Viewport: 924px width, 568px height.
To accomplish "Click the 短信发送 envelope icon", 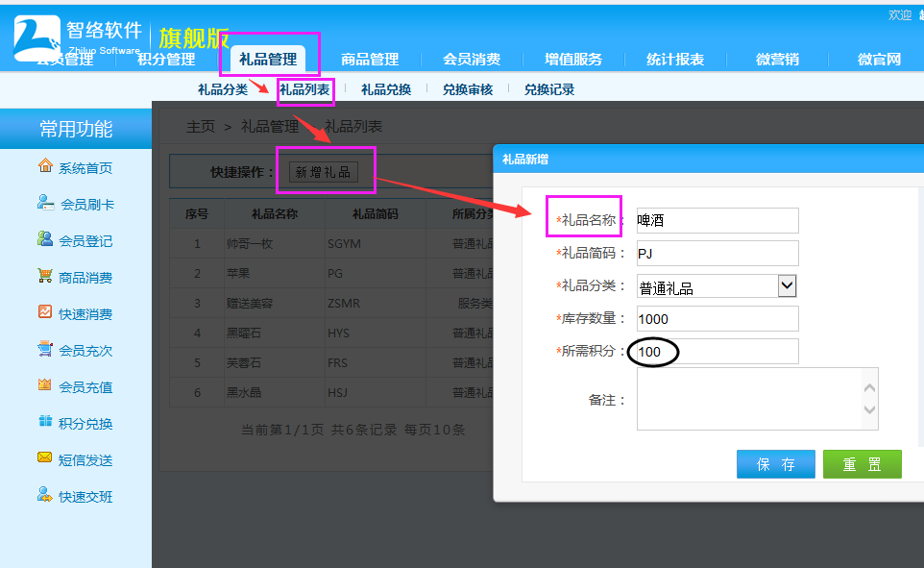I will tap(45, 458).
